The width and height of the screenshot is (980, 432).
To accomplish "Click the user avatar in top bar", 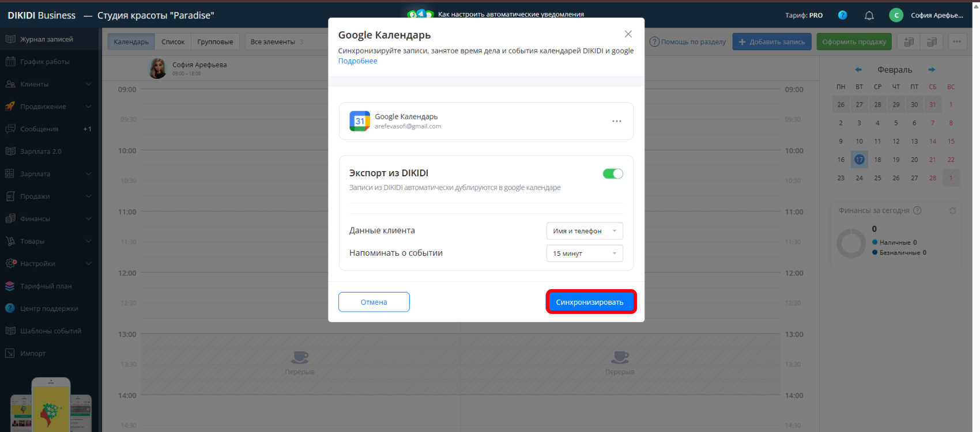I will click(x=896, y=16).
